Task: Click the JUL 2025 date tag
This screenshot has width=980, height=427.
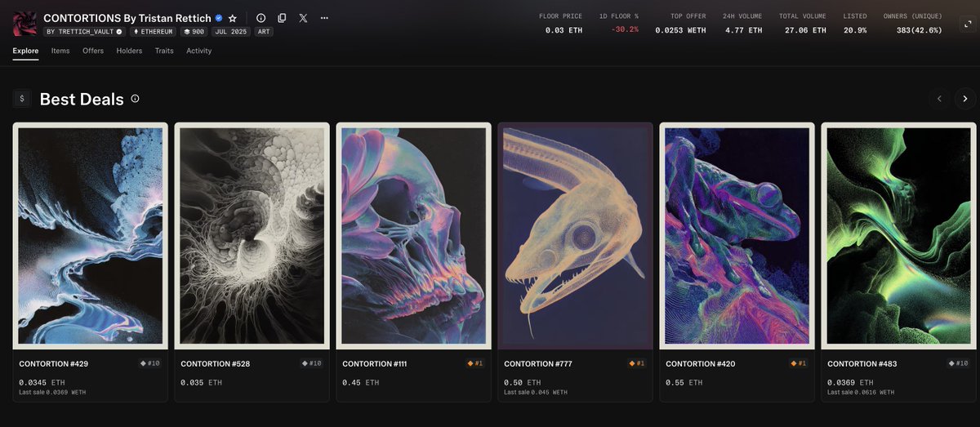Action: point(232,32)
